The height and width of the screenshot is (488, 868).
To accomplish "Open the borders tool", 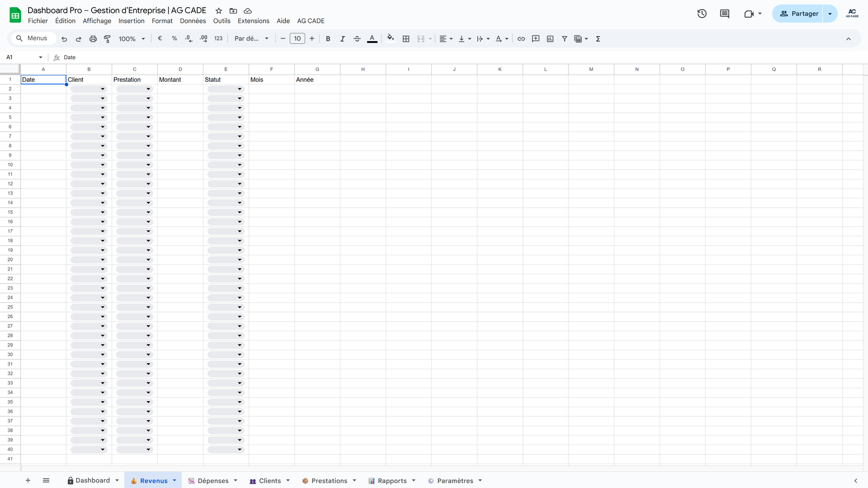I will (406, 39).
